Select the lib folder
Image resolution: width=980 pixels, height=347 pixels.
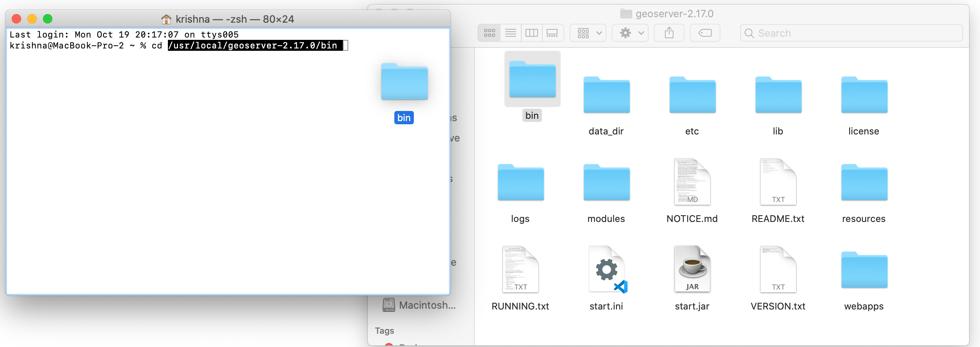click(778, 95)
